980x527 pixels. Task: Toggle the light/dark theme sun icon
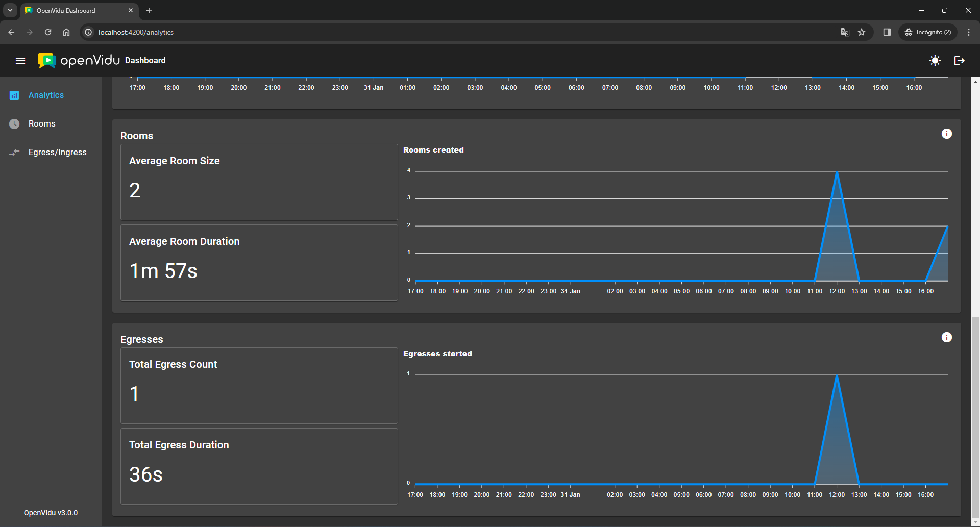pos(935,61)
